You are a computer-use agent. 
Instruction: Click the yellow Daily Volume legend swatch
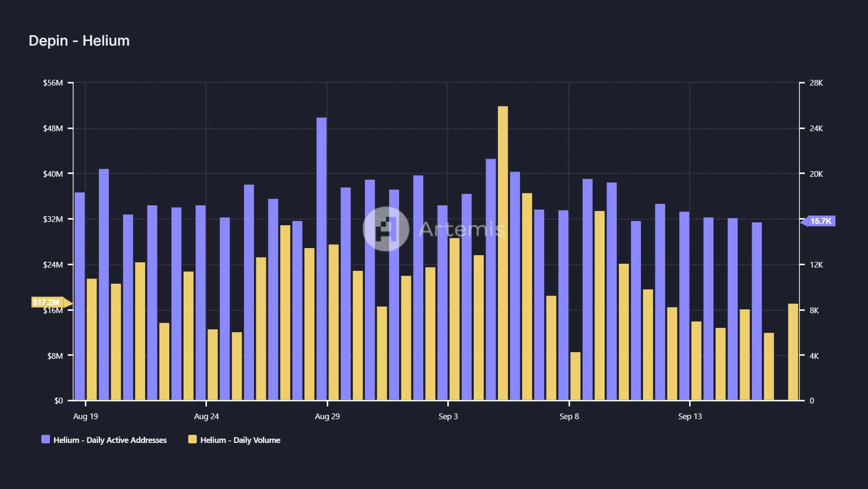pyautogui.click(x=193, y=440)
